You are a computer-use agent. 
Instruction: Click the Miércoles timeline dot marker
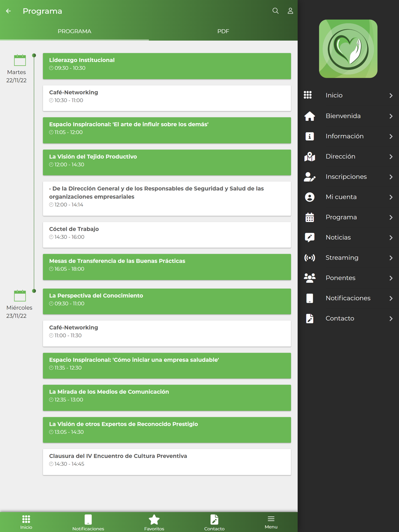[x=34, y=291]
